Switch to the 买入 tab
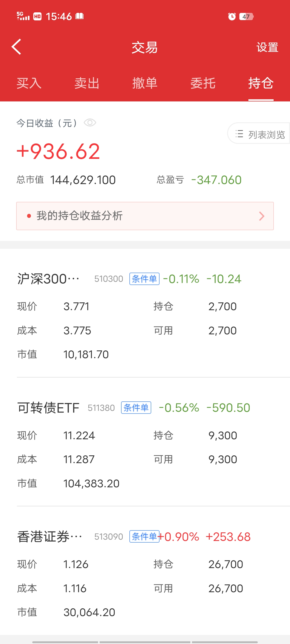The image size is (290, 644). (29, 83)
